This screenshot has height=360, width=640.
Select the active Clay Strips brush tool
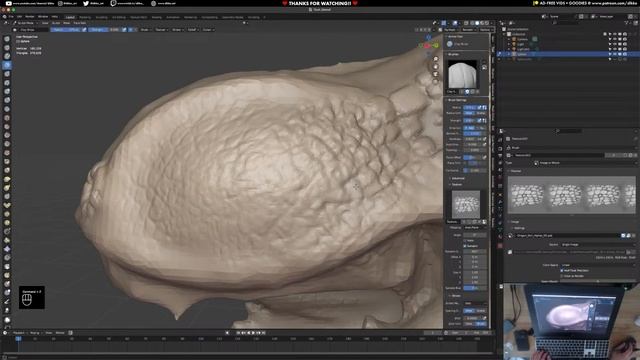coord(7,65)
